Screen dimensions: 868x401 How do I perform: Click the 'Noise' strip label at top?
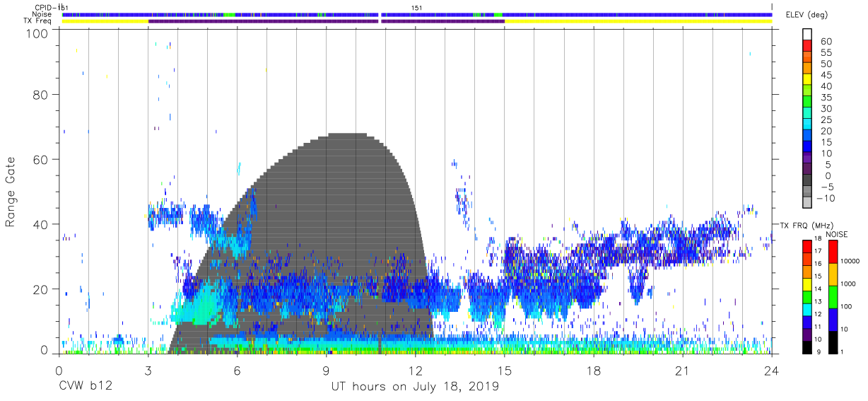[x=42, y=14]
